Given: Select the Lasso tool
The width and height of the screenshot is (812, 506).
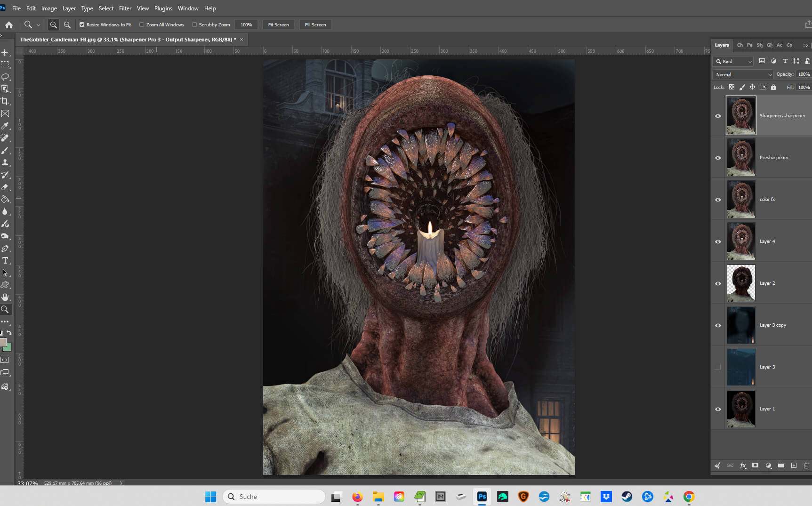Looking at the screenshot, I should [5, 77].
